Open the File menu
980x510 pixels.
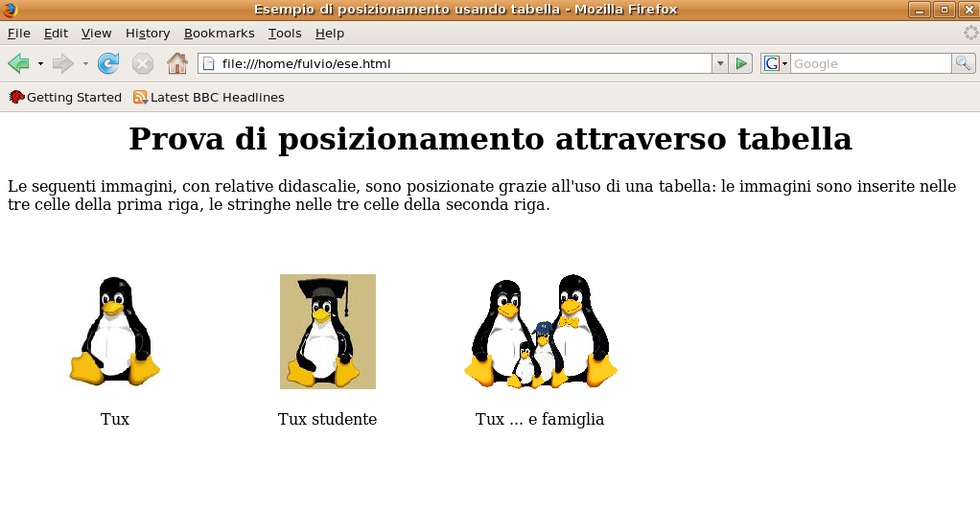click(x=19, y=33)
